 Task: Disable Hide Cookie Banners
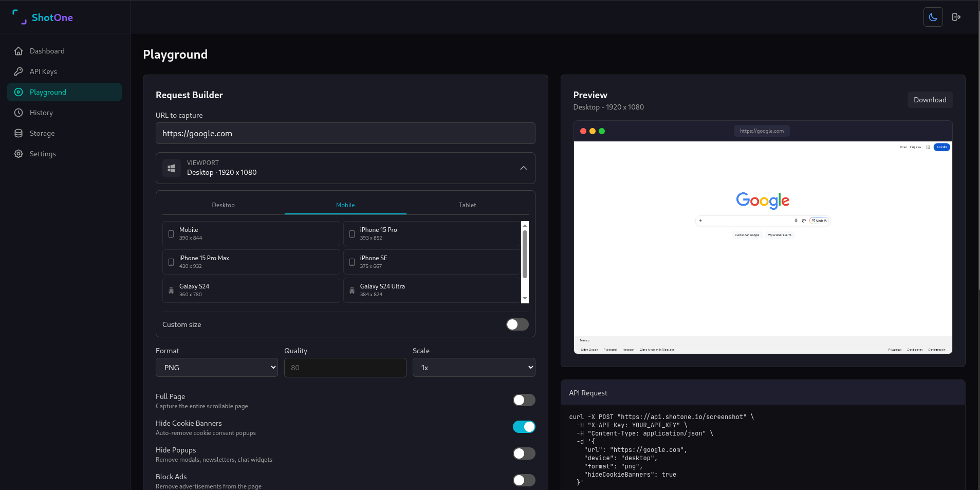[524, 427]
